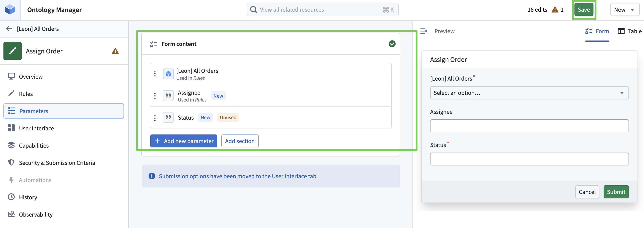The image size is (644, 228).
Task: Click the green Assign Order pencil icon
Action: (x=13, y=51)
